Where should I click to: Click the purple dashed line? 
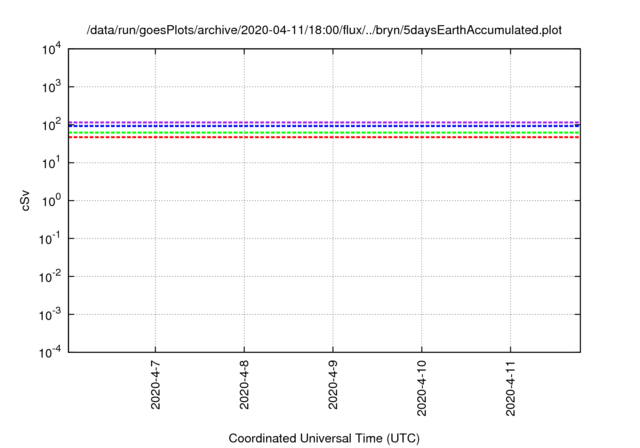point(324,122)
